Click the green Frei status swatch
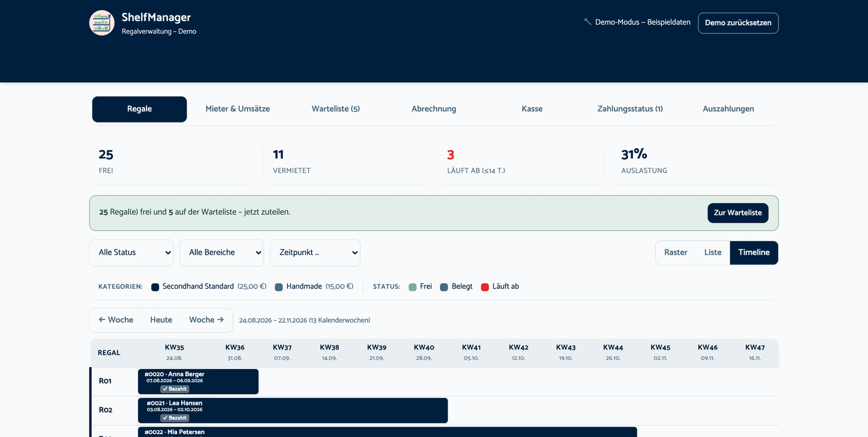Image resolution: width=868 pixels, height=437 pixels. [412, 287]
